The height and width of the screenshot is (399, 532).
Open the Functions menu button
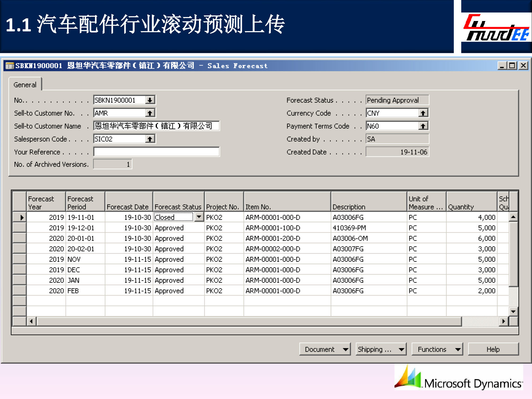pos(437,349)
